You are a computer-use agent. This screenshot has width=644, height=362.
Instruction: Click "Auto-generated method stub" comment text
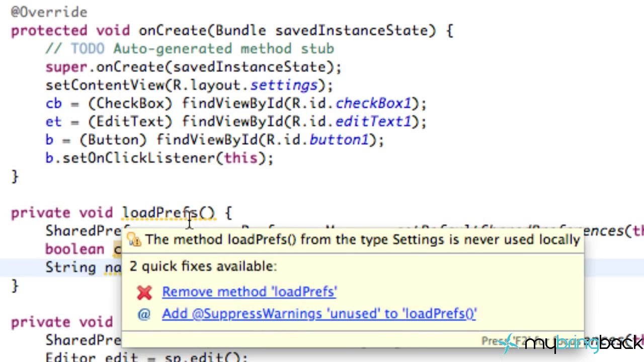[x=223, y=49]
